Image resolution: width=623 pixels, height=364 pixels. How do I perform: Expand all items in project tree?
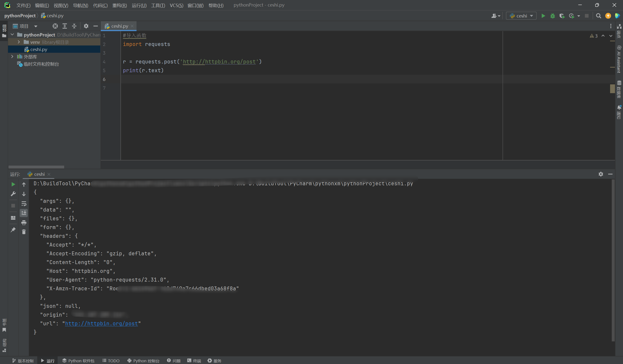[x=65, y=26]
